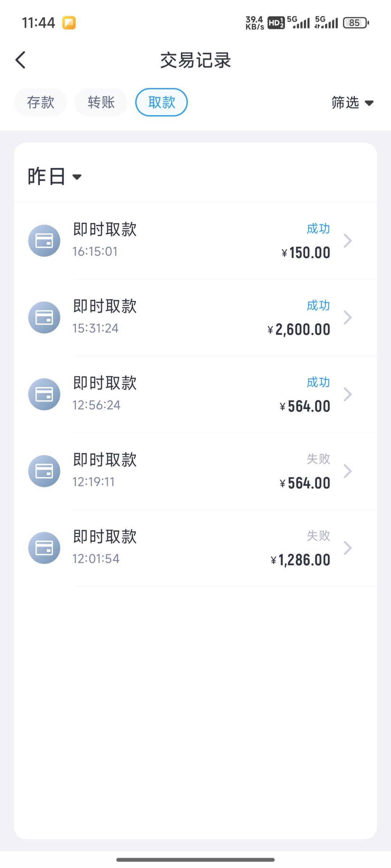Expand the 昨日 date dropdown
This screenshot has width=391, height=868.
pos(55,176)
